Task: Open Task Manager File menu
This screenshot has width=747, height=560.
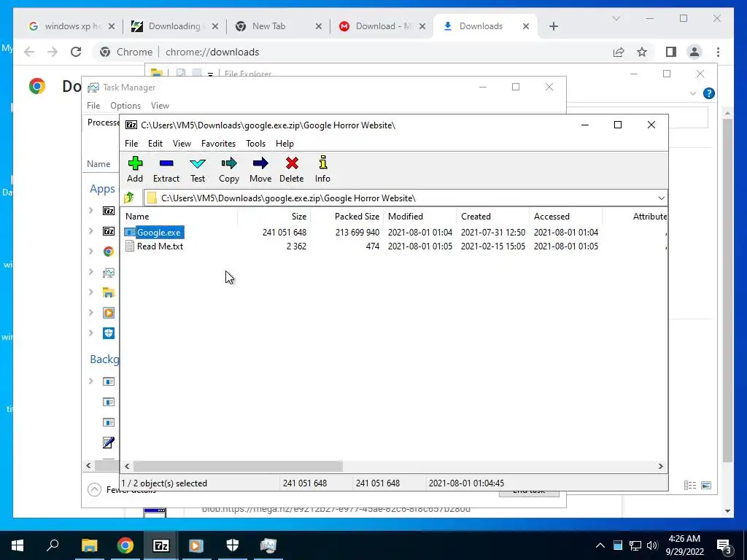Action: tap(93, 106)
